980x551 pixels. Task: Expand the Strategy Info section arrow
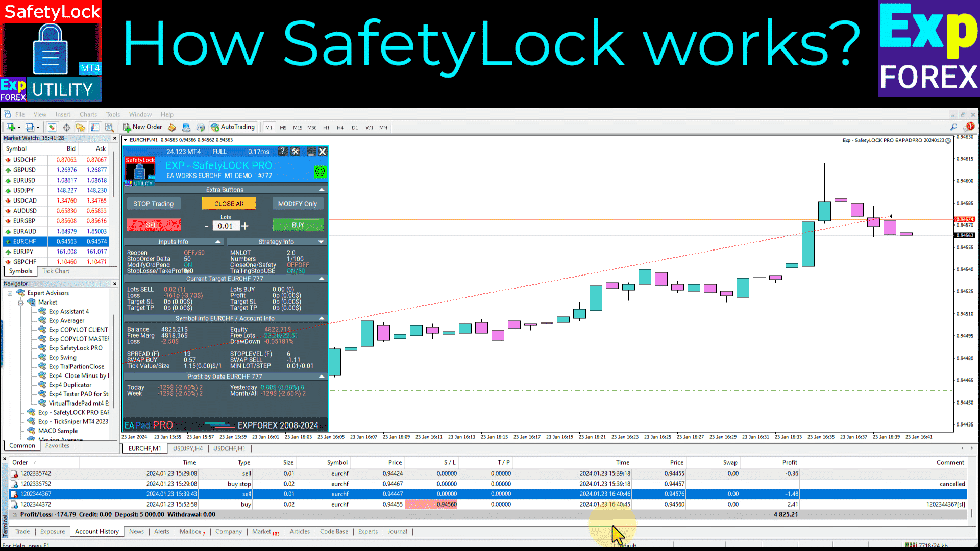tap(321, 242)
